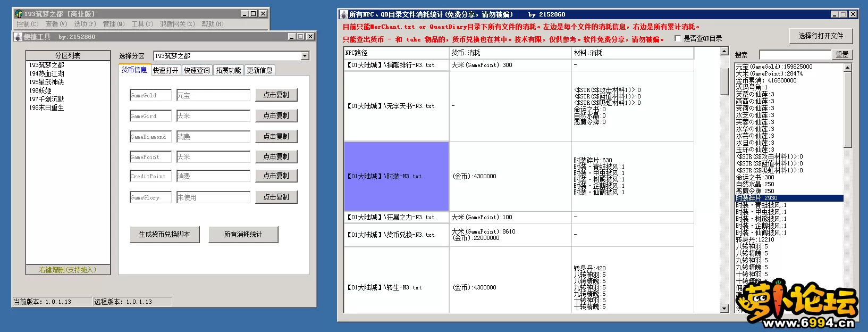Click the 消耗统计 window title icon
The height and width of the screenshot is (332, 868).
tap(344, 14)
